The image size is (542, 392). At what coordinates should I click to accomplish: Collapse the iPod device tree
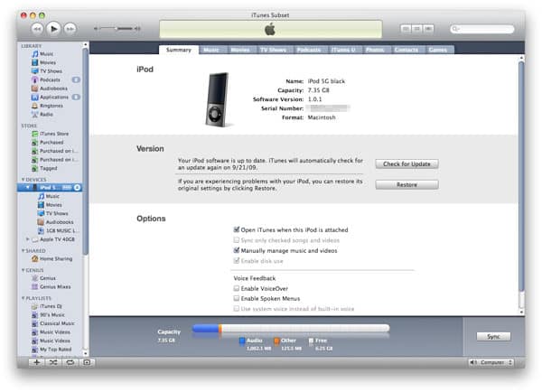coord(28,187)
